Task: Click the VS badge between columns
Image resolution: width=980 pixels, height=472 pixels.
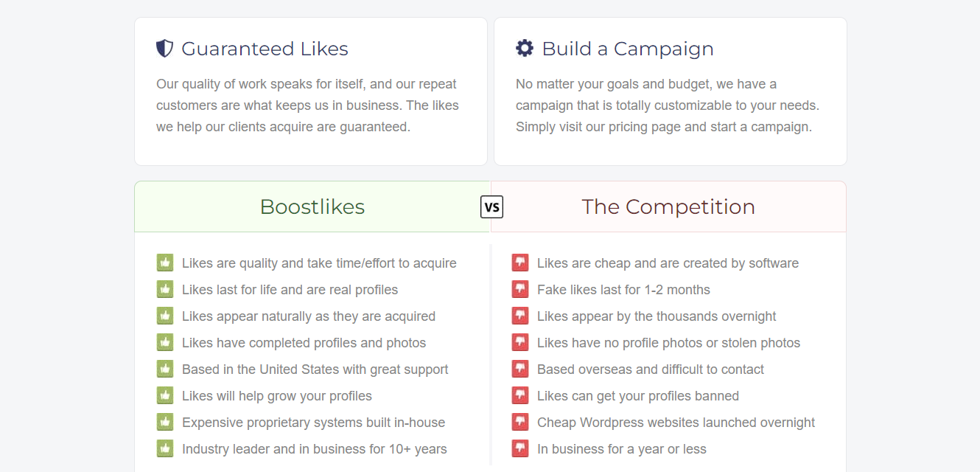Action: pyautogui.click(x=491, y=207)
